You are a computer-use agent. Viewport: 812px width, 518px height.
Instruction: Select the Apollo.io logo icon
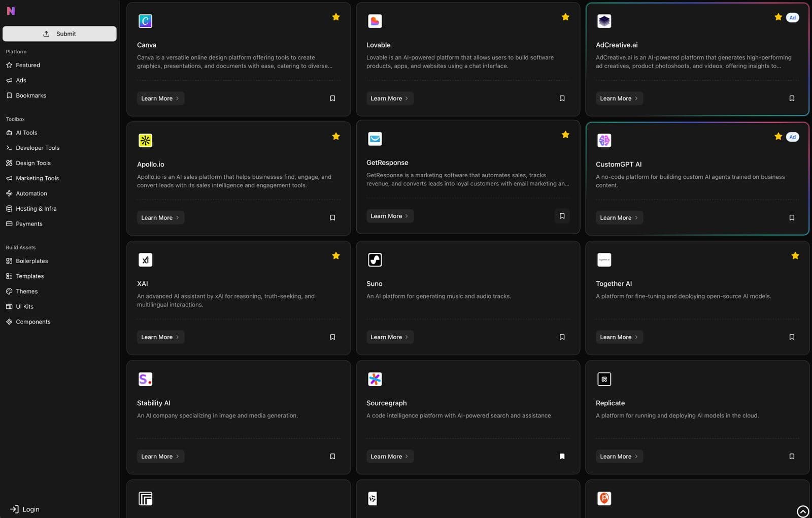coord(146,140)
